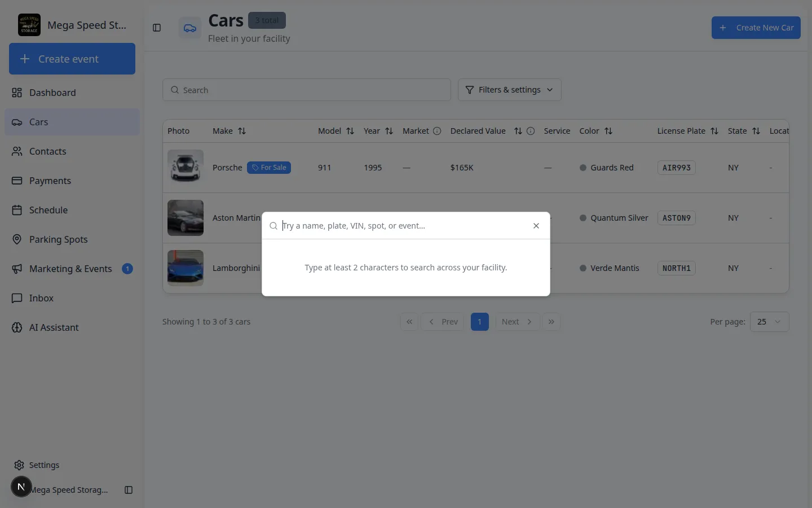This screenshot has height=508, width=812.
Task: Click the Dashboard grid icon
Action: click(17, 93)
